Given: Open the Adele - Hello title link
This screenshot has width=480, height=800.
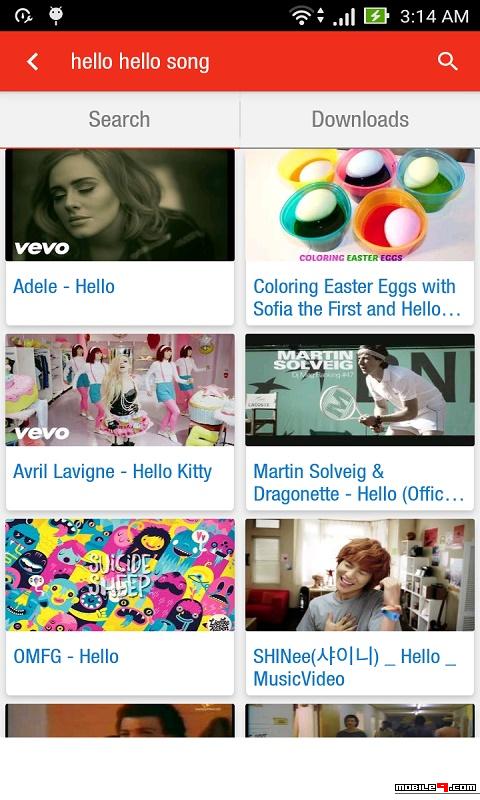Looking at the screenshot, I should click(64, 286).
